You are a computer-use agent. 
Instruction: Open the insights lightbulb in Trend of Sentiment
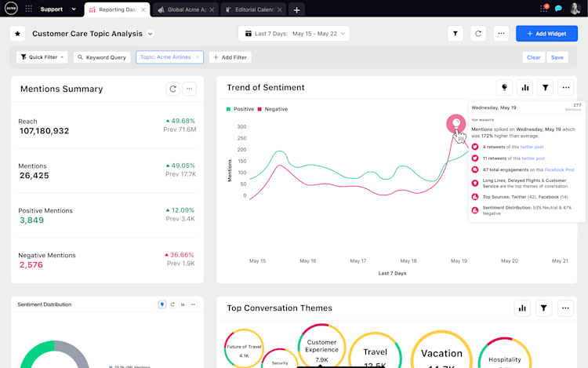tap(504, 87)
